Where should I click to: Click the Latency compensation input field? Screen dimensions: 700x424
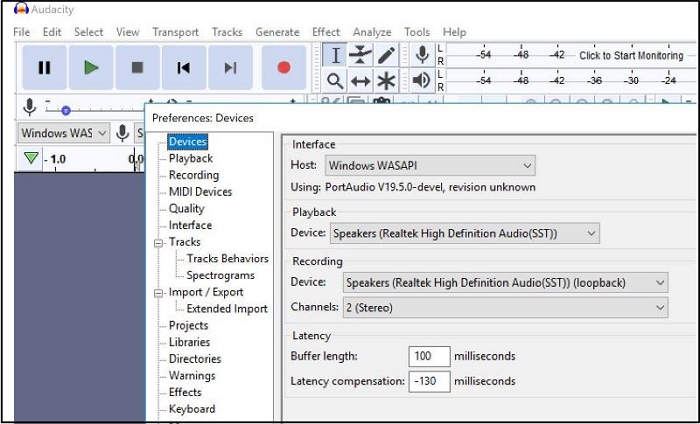click(429, 381)
